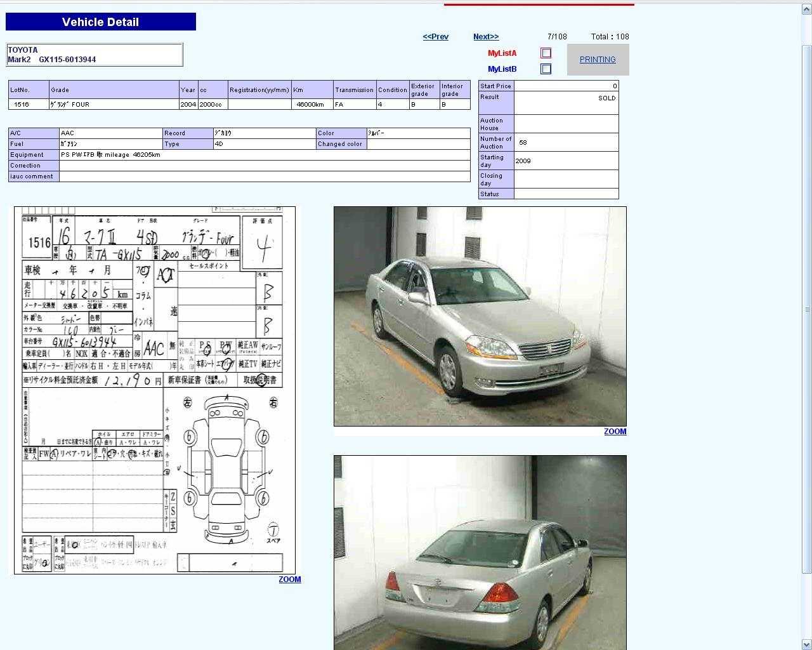Select the Condition value 4
812x650 pixels.
pos(393,105)
